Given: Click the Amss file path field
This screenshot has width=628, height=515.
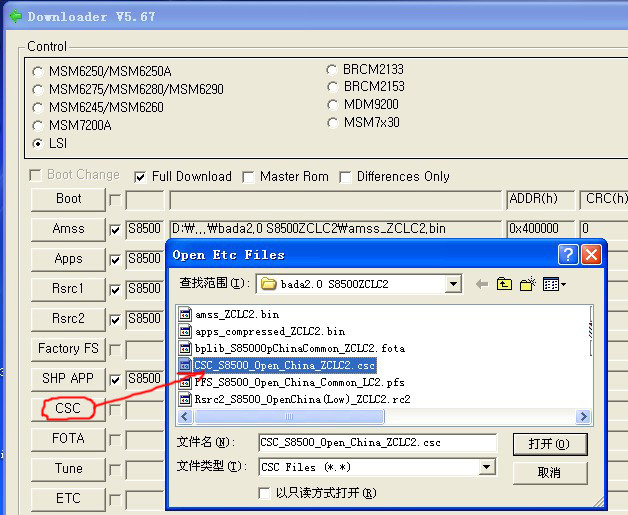Looking at the screenshot, I should (x=335, y=229).
